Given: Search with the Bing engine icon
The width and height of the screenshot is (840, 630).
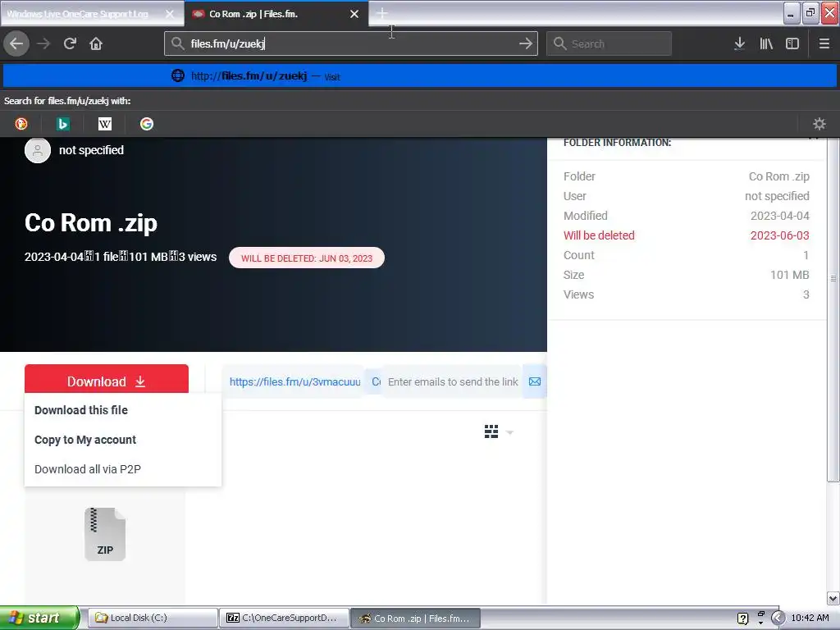Looking at the screenshot, I should (x=63, y=125).
